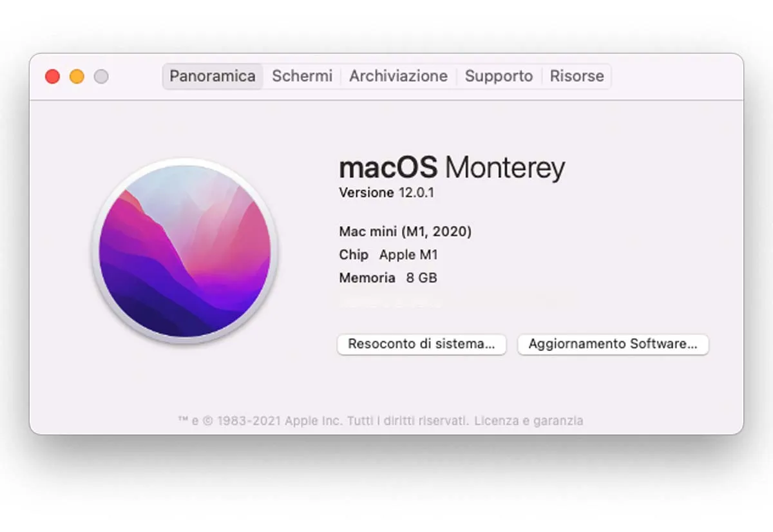773x532 pixels.
Task: Click the macOS Monterey title
Action: 452,167
